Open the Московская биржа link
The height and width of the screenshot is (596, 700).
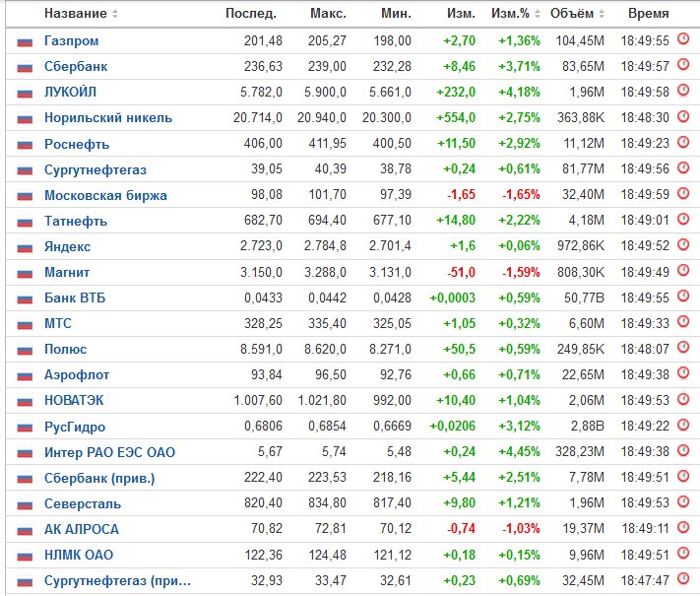(x=105, y=196)
